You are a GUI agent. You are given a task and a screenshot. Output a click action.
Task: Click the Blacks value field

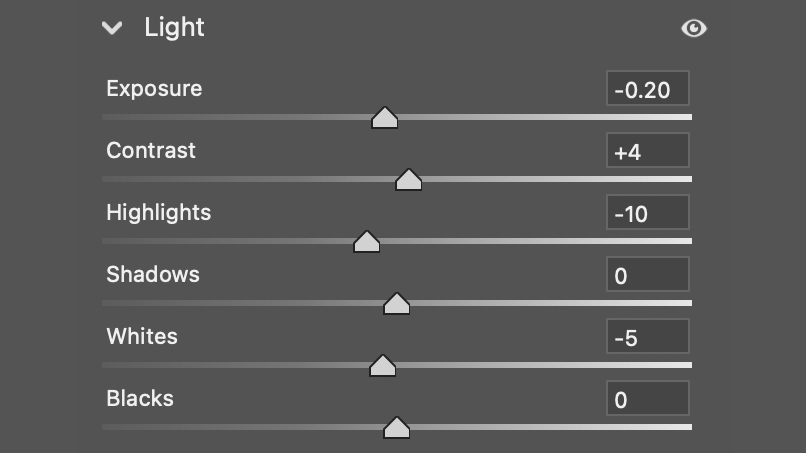coord(648,398)
